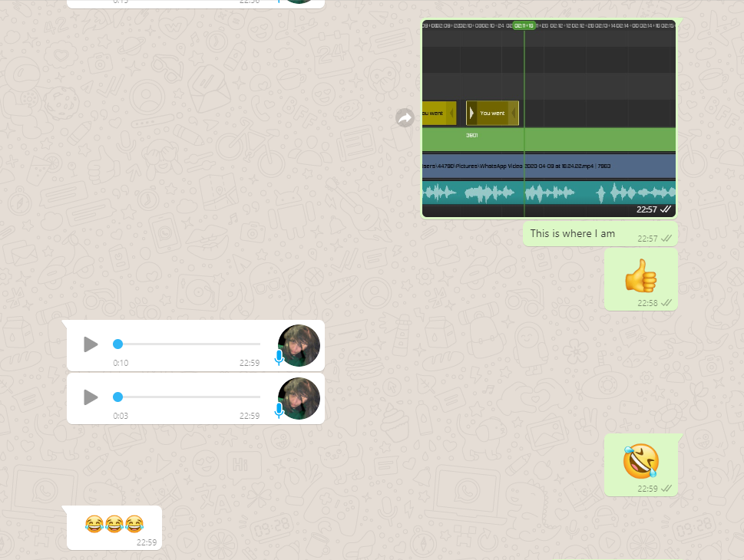Click the 0:03 voice message seek handle
Viewport: 744px width, 560px height.
click(x=117, y=397)
